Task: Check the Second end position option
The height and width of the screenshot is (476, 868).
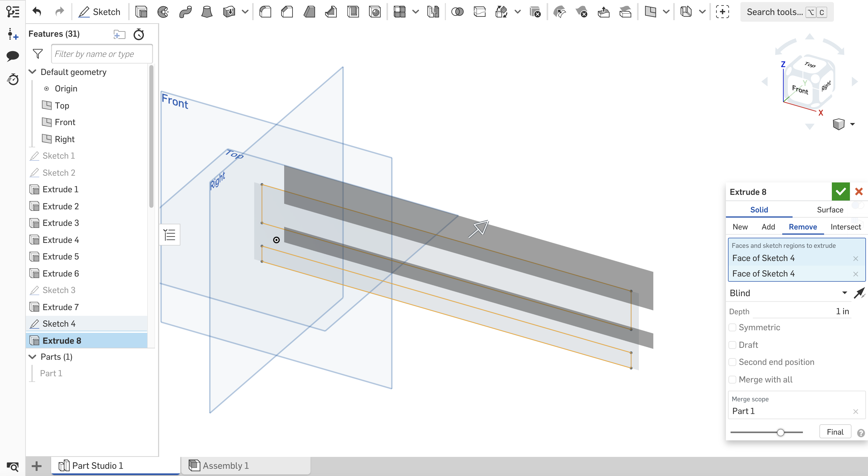Action: tap(733, 362)
